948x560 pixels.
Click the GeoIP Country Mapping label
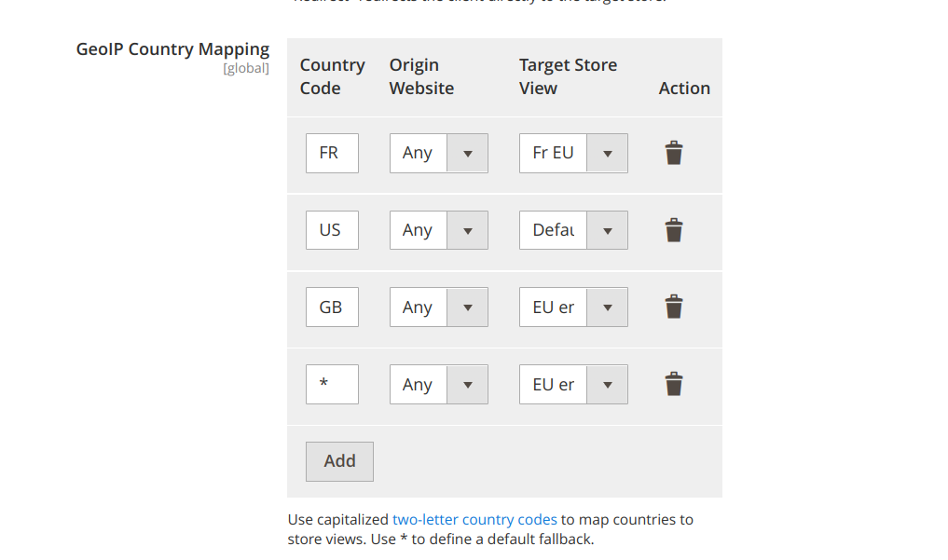click(x=172, y=49)
